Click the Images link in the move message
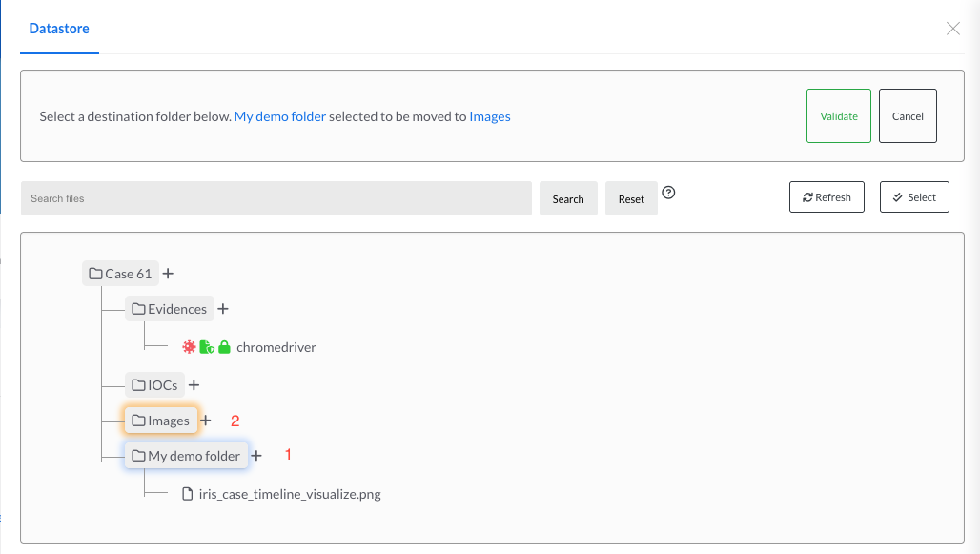The width and height of the screenshot is (980, 554). (x=490, y=116)
